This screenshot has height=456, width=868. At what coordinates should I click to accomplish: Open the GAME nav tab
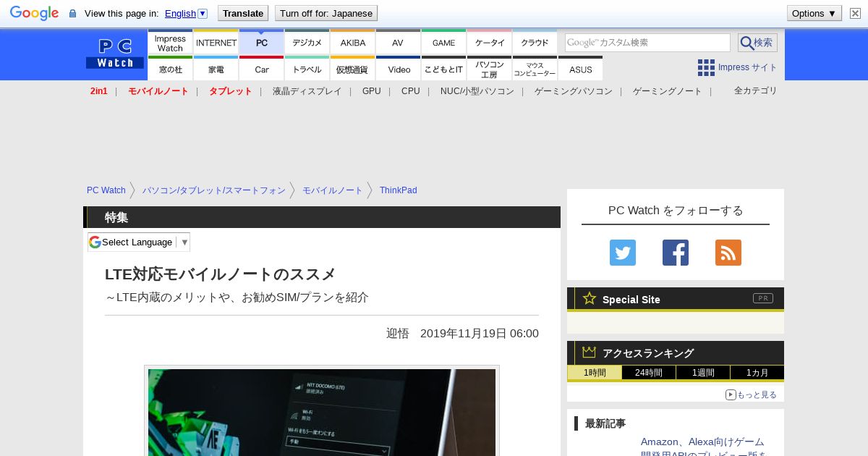[x=443, y=43]
